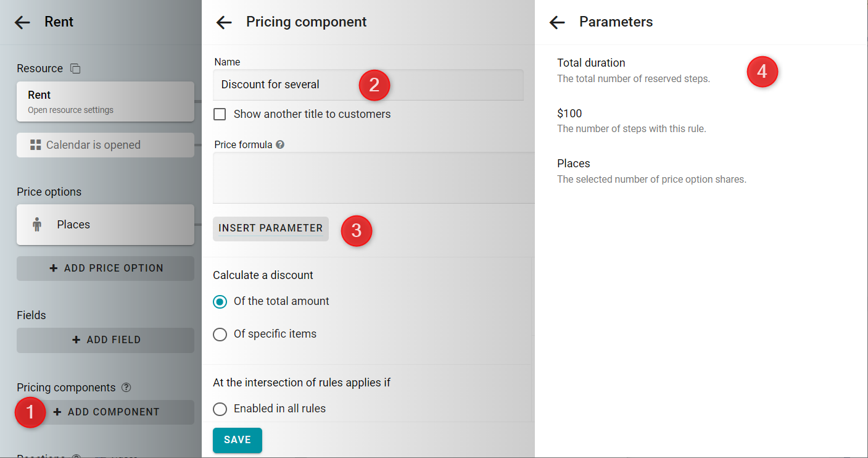Go back from the Rent panel

[22, 22]
